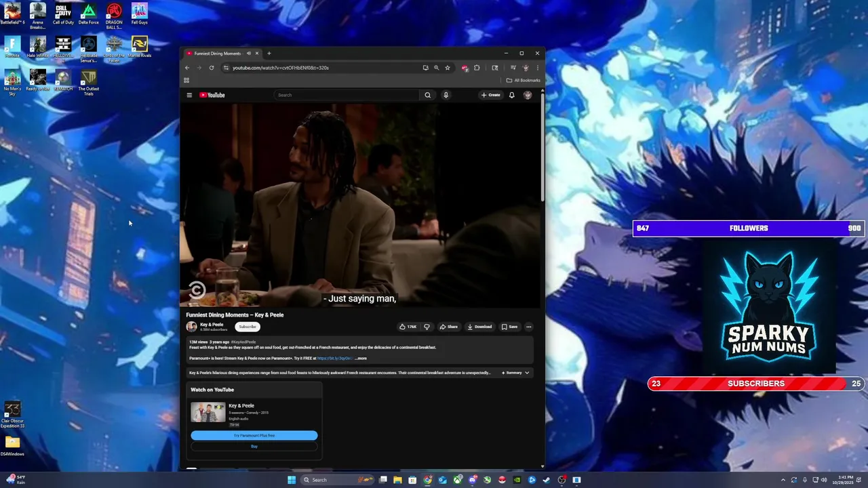This screenshot has width=868, height=488.
Task: Open Call of Duty desktop shortcut
Action: [x=63, y=14]
